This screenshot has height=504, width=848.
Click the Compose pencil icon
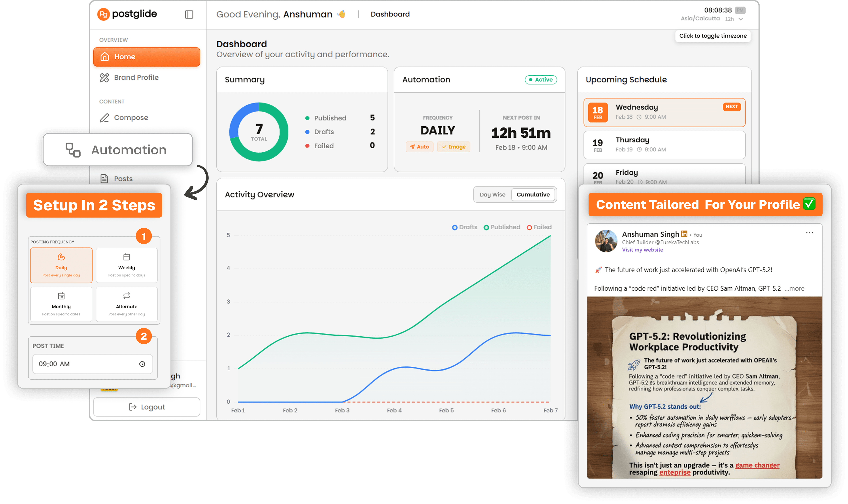(104, 117)
